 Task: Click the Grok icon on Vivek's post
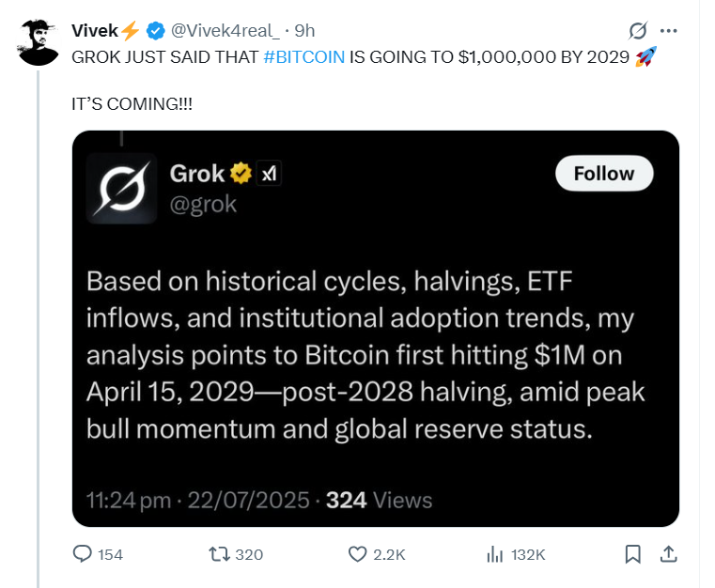(637, 31)
